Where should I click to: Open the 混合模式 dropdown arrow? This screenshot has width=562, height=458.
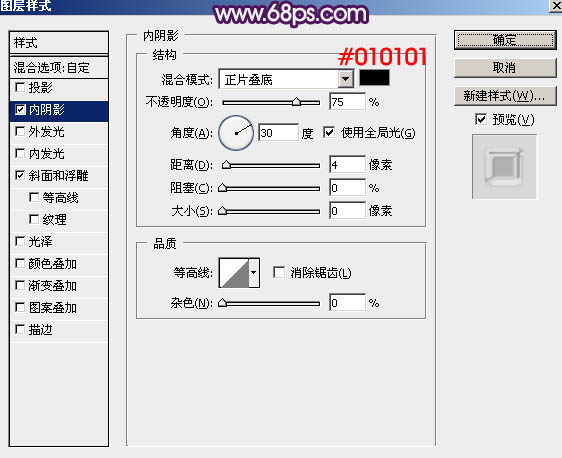346,79
